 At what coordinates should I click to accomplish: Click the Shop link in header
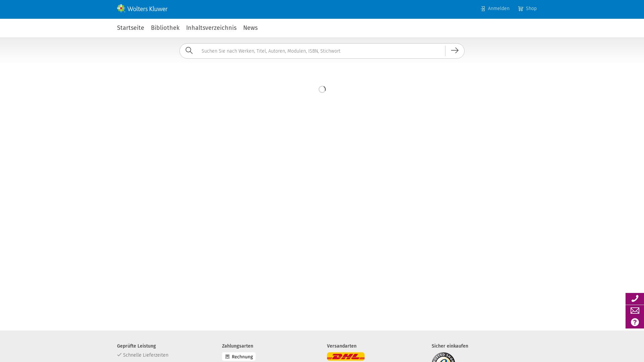pyautogui.click(x=527, y=8)
